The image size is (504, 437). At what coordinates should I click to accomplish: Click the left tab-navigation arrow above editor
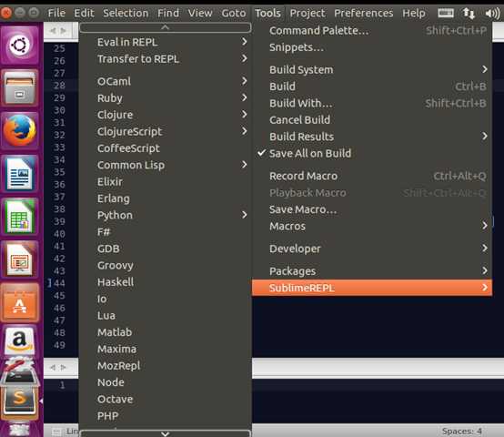pyautogui.click(x=53, y=31)
